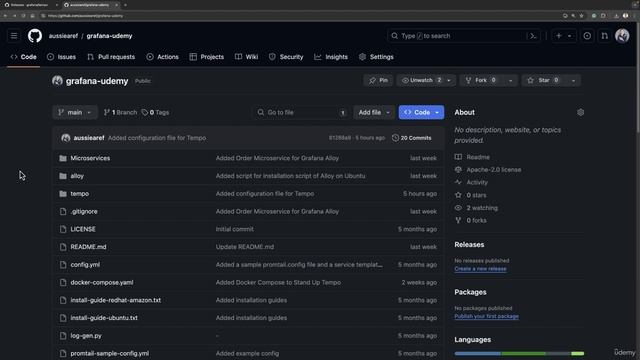Open install-guide-ubuntu.txt file
Image resolution: width=640 pixels, height=360 pixels.
(104, 318)
